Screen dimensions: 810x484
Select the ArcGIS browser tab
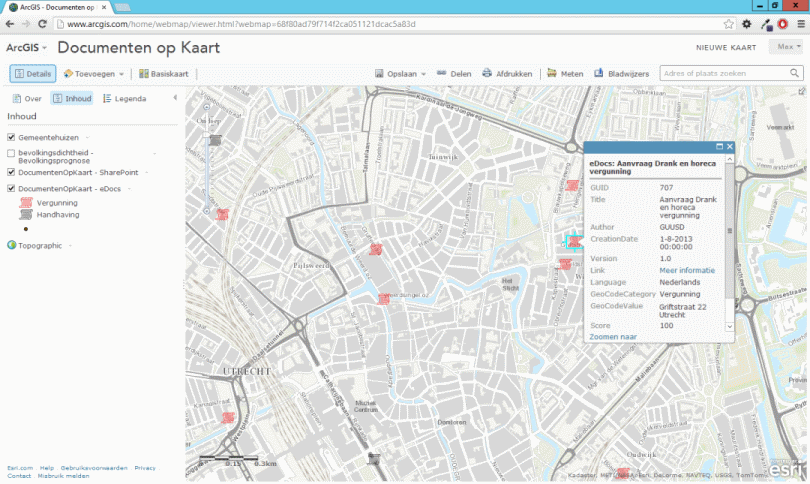[x=57, y=7]
